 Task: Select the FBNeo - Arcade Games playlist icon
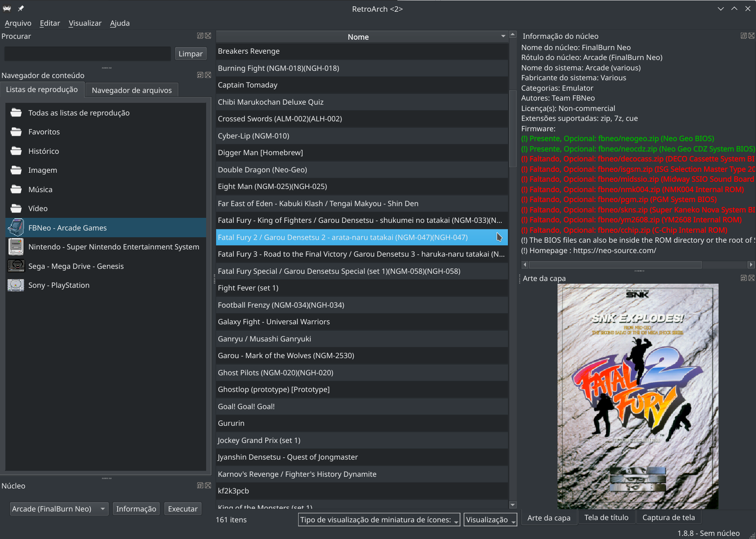tap(16, 227)
